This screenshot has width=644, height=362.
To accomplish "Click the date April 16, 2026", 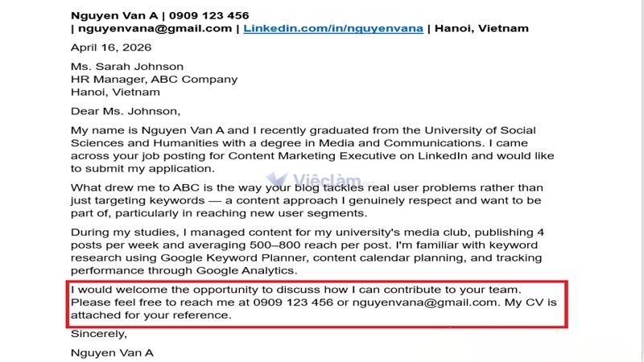I will click(x=111, y=47).
